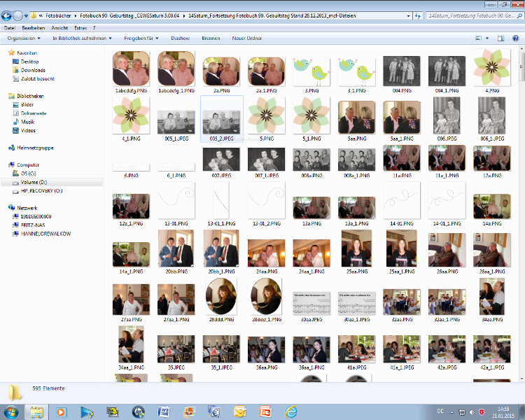This screenshot has width=525, height=420.
Task: Select Computer in the navigation pane
Action: coord(28,165)
